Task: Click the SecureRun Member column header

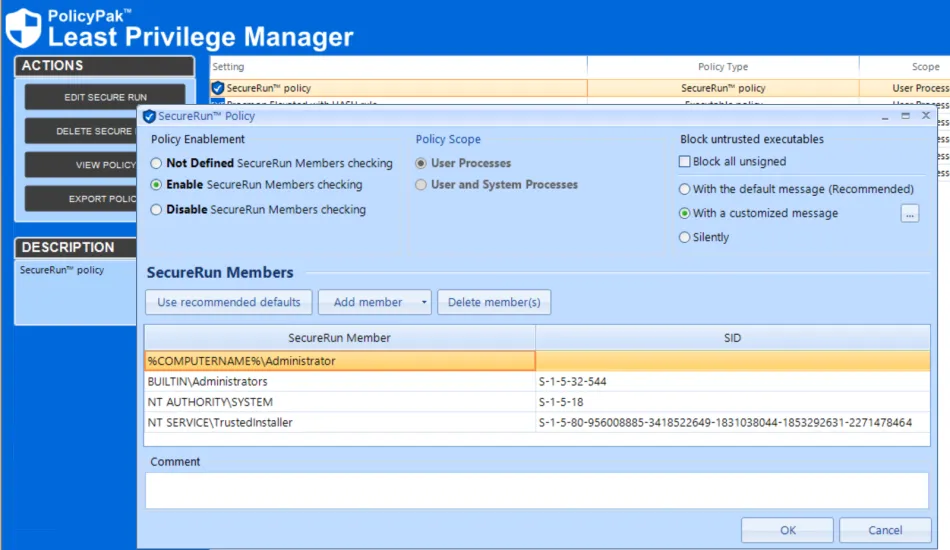Action: click(x=339, y=338)
